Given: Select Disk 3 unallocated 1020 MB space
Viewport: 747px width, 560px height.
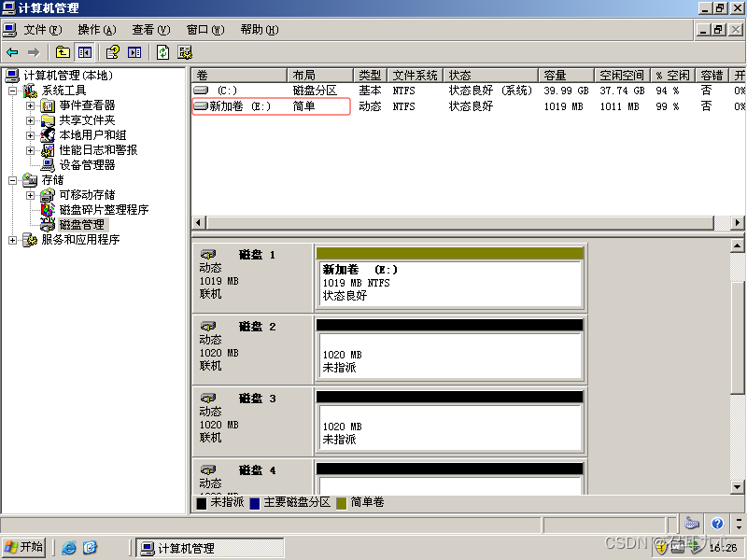Looking at the screenshot, I should (450, 427).
